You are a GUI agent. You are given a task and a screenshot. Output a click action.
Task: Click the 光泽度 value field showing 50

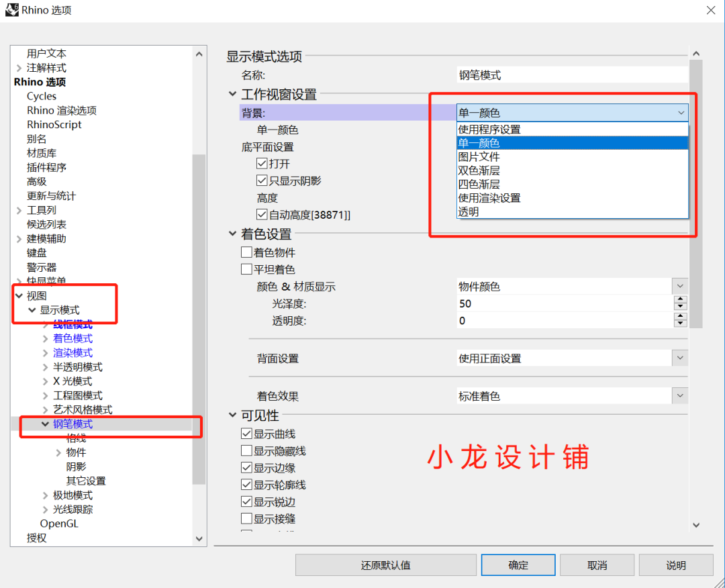(565, 303)
